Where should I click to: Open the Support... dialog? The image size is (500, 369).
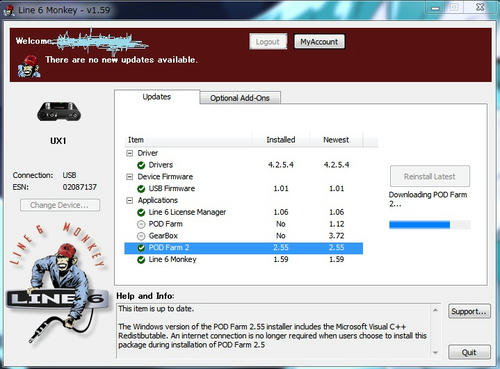point(469,311)
